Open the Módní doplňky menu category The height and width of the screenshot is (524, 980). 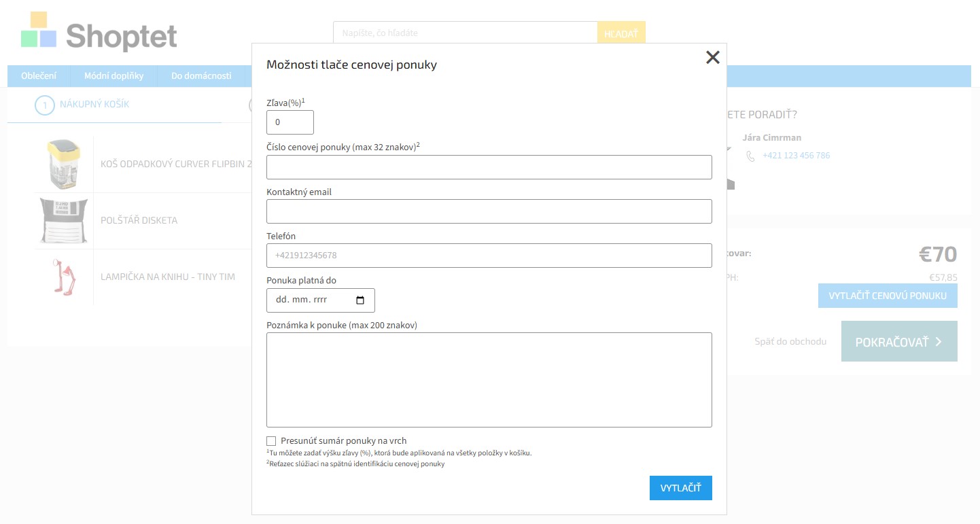click(x=113, y=75)
